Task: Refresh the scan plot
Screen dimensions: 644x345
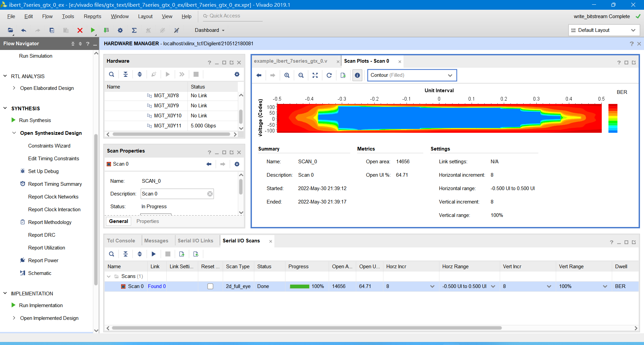Action: (x=329, y=75)
